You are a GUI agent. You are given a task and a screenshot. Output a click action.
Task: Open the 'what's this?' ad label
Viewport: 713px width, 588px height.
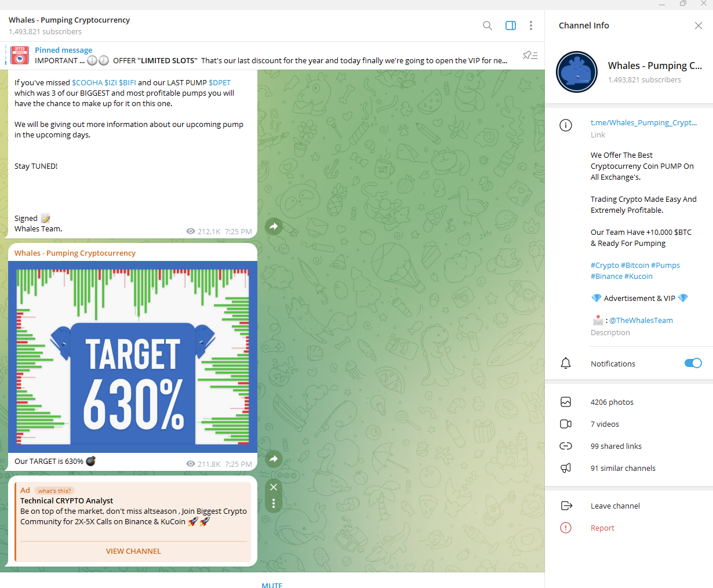point(54,491)
